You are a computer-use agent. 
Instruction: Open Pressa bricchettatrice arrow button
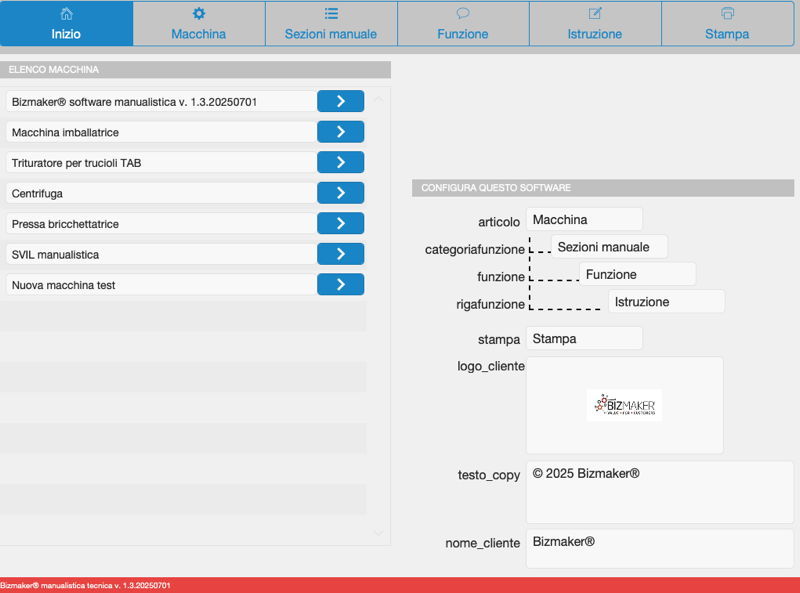click(x=340, y=224)
